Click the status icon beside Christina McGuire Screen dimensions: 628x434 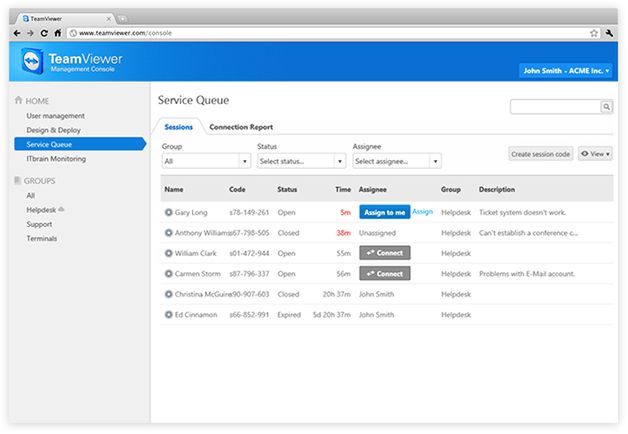pos(169,294)
